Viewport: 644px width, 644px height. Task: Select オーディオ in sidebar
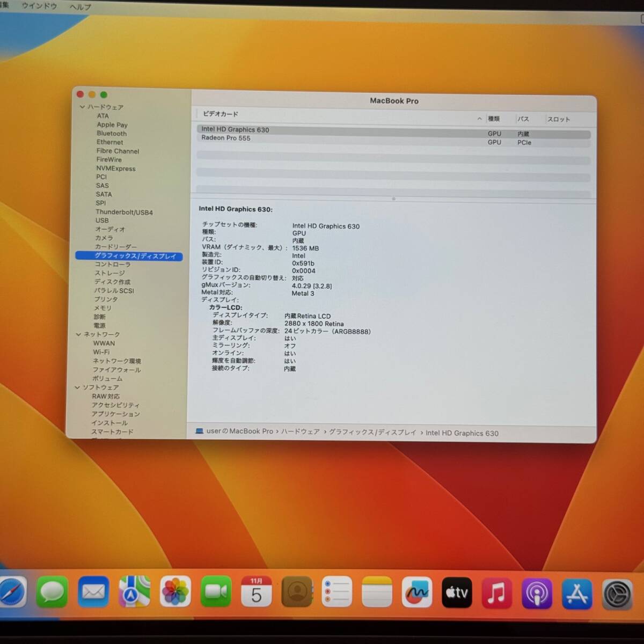tap(110, 229)
